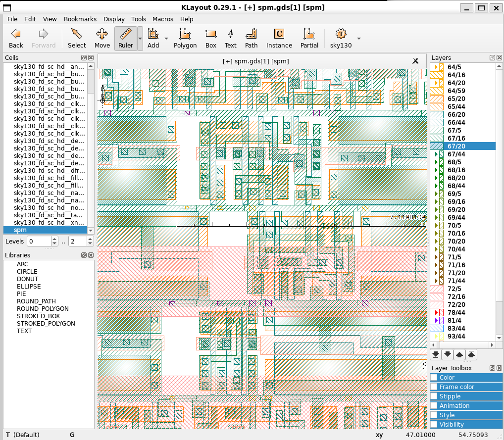Expand the sky130 technology dropdown
This screenshot has height=440, width=504.
pos(358,39)
